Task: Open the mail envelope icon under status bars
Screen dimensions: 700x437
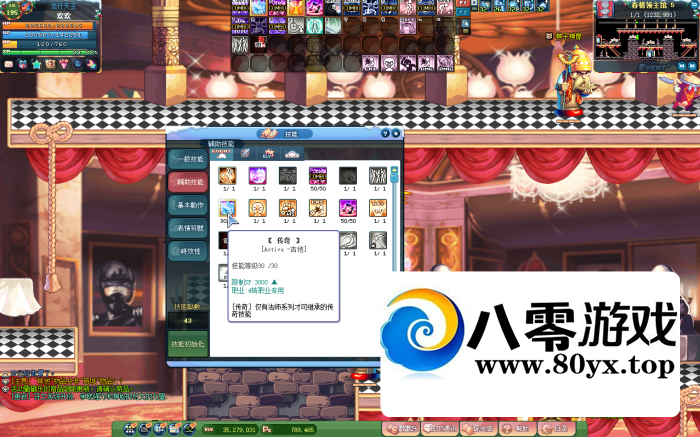Action: click(x=8, y=64)
